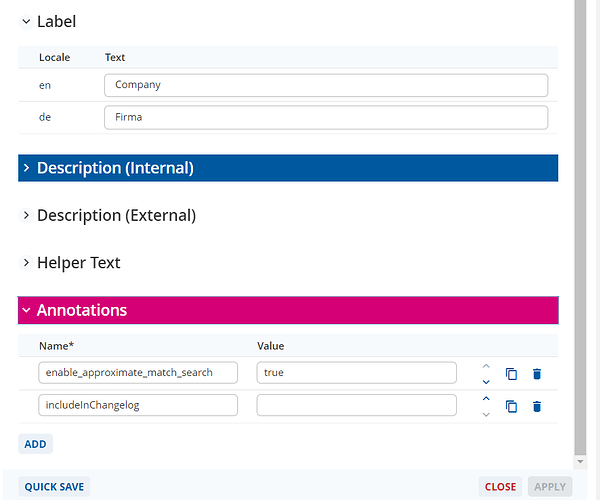Image resolution: width=600 pixels, height=500 pixels.
Task: Click the 'Locale' column header
Action: [54, 57]
